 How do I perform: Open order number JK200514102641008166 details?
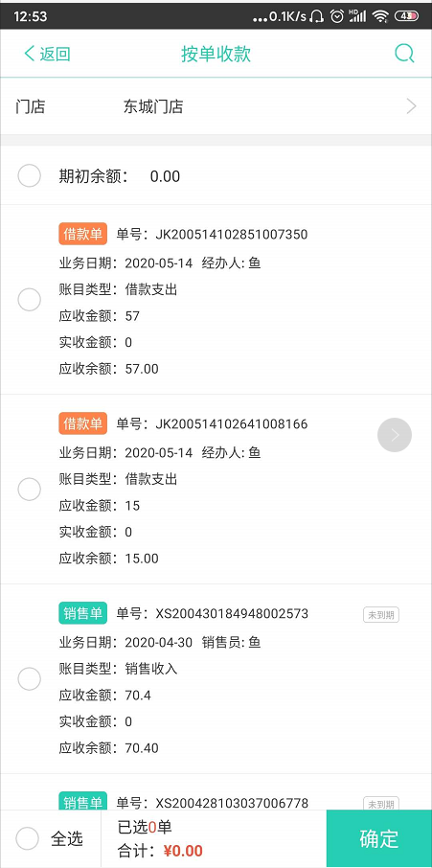212,424
